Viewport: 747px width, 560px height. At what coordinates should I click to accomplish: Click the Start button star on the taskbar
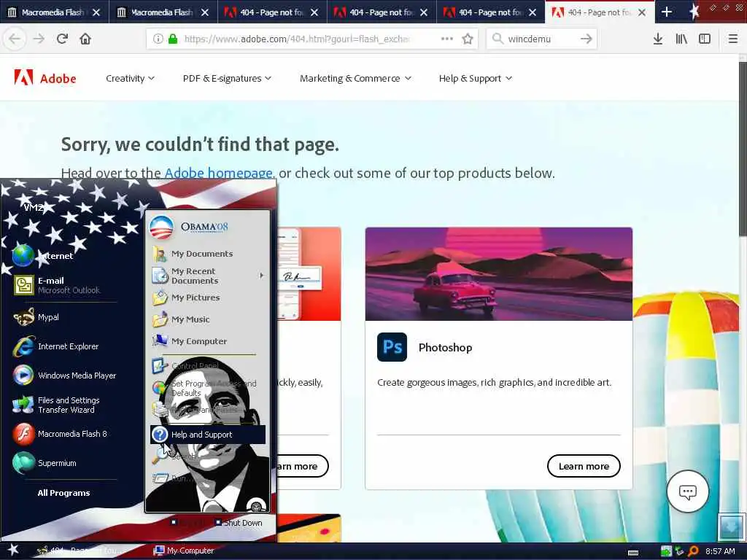(x=12, y=550)
